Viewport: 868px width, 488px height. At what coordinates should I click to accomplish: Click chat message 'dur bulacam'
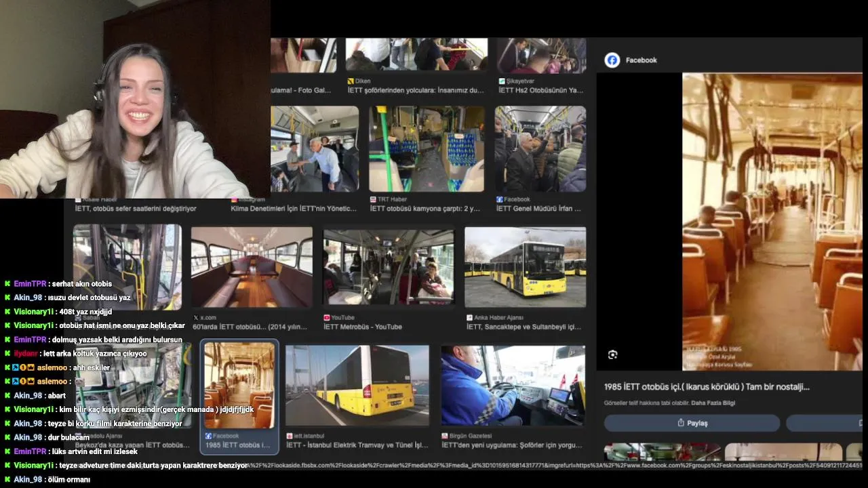68,437
